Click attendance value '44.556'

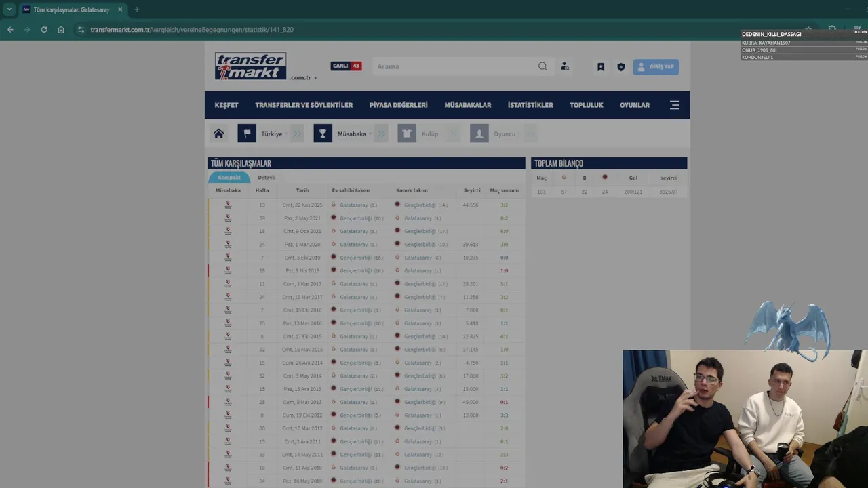[x=471, y=205]
